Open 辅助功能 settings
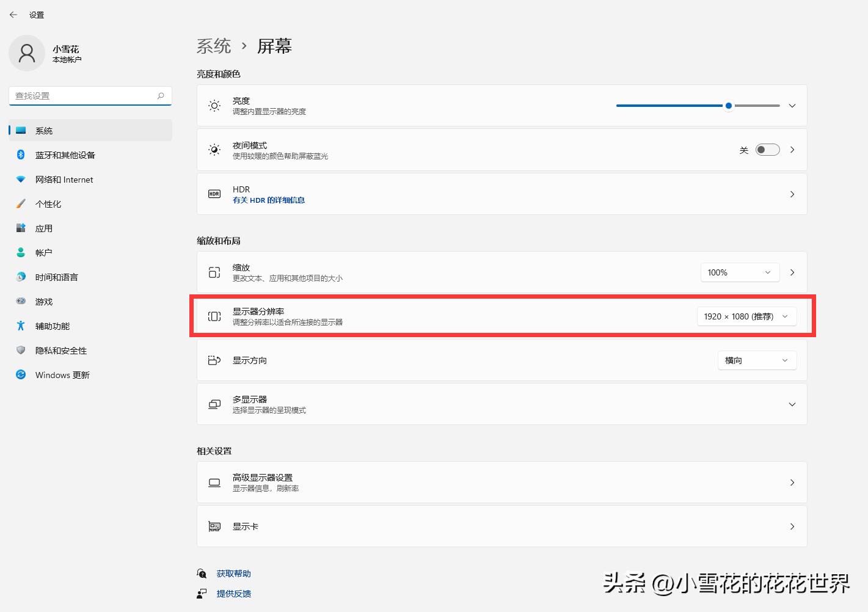 tap(90, 326)
